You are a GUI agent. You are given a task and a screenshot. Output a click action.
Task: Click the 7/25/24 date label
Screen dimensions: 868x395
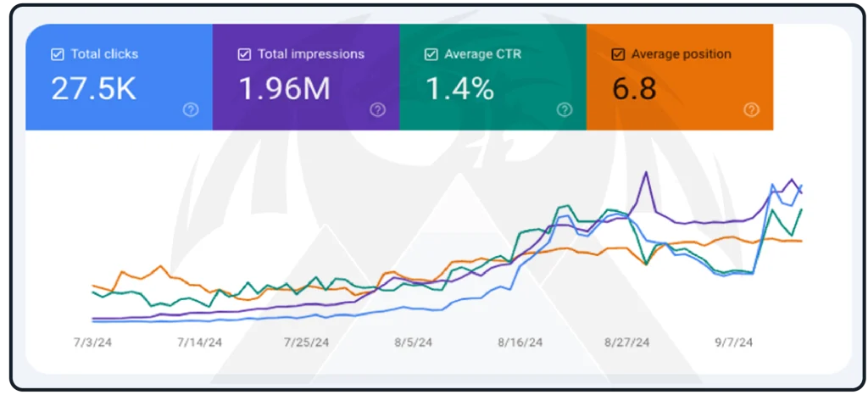coord(306,342)
